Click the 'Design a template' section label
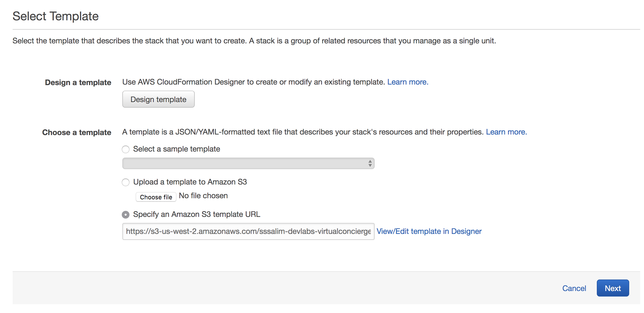 pyautogui.click(x=78, y=82)
